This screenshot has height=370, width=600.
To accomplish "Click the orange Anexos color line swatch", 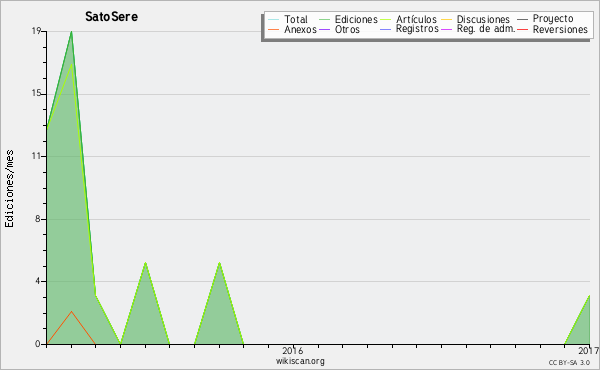I will [x=274, y=29].
